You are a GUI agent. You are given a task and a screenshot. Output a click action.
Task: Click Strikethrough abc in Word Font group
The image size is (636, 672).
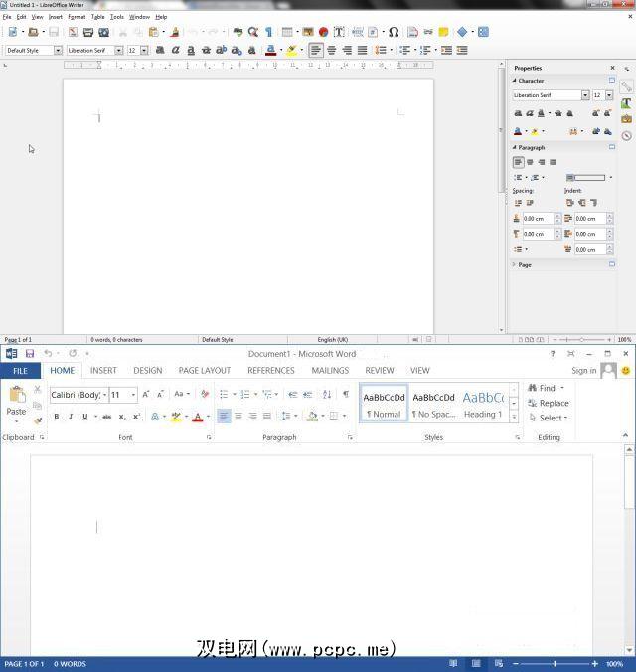pyautogui.click(x=106, y=417)
